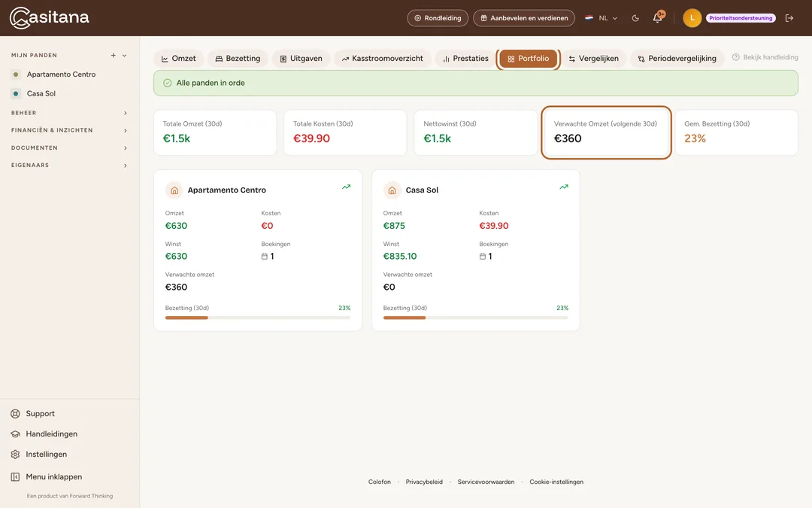Click the Casitana logo

49,17
